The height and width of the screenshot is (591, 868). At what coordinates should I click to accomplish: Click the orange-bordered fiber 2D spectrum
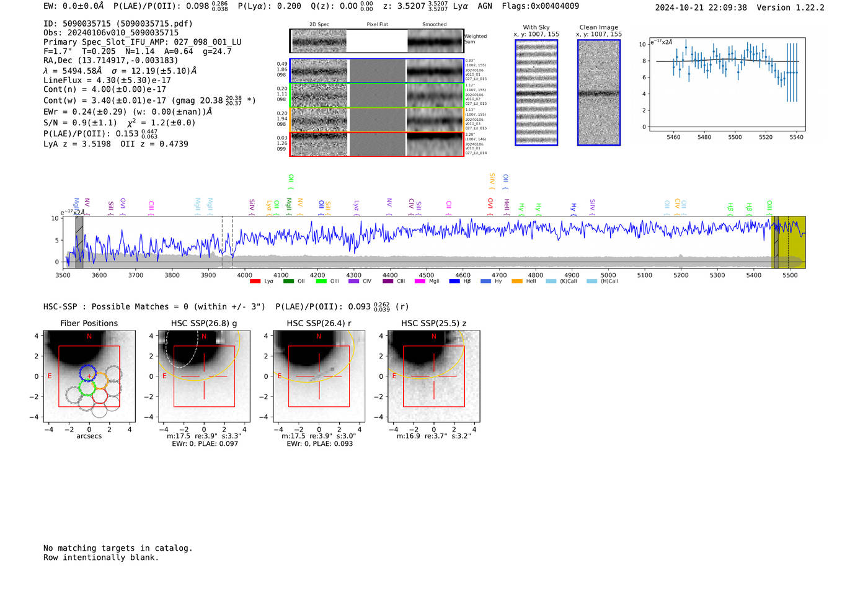(x=377, y=120)
